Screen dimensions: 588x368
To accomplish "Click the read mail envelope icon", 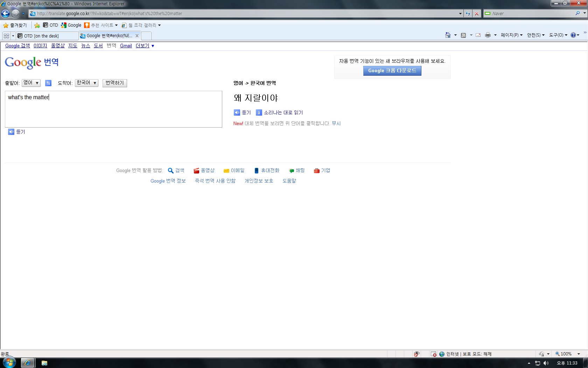I will pos(478,35).
